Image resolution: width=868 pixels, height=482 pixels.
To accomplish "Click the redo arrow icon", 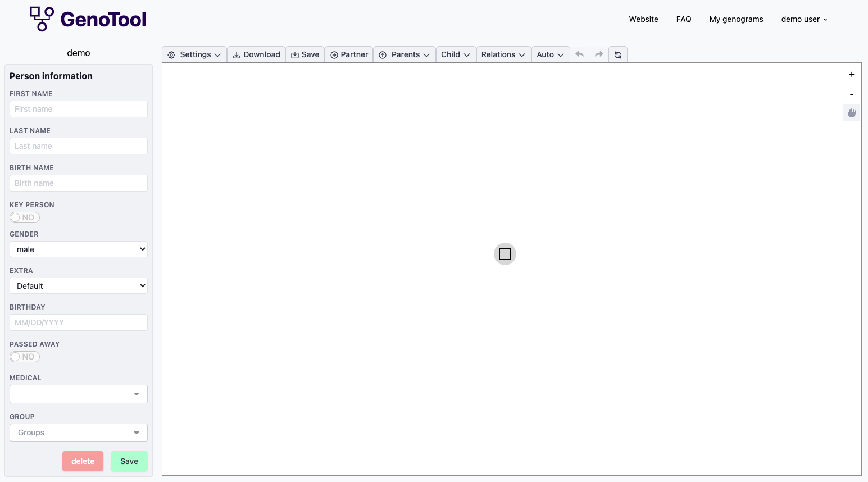I will (x=598, y=54).
